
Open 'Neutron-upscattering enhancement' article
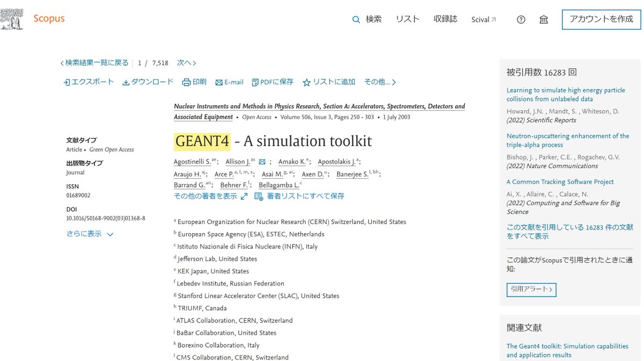pyautogui.click(x=568, y=141)
